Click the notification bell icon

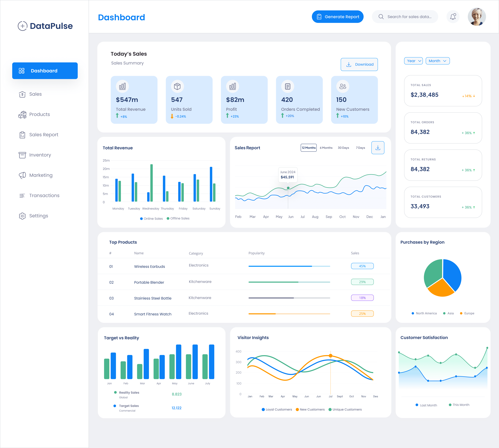pyautogui.click(x=453, y=17)
